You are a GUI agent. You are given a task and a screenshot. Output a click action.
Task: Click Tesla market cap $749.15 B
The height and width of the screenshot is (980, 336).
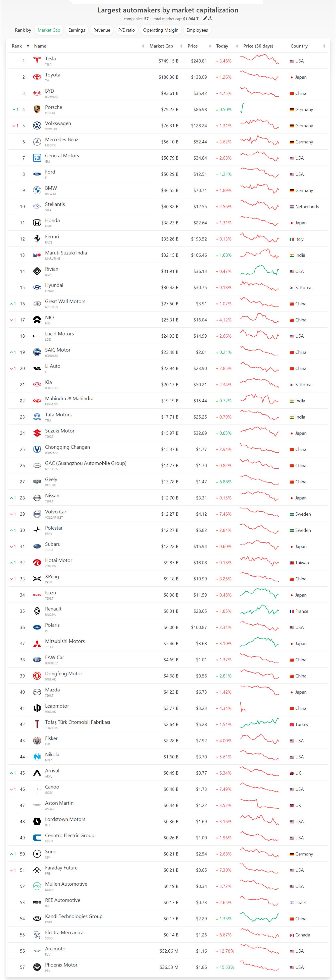point(168,61)
